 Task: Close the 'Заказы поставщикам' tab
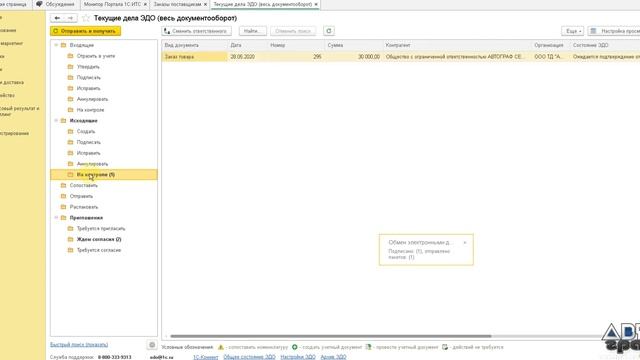coord(205,4)
